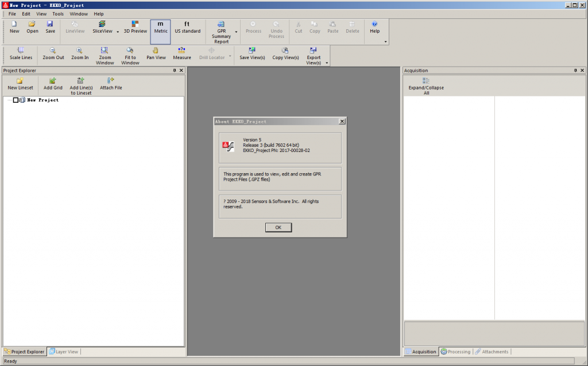588x366 pixels.
Task: Activate the Measure tool
Action: pyautogui.click(x=182, y=53)
